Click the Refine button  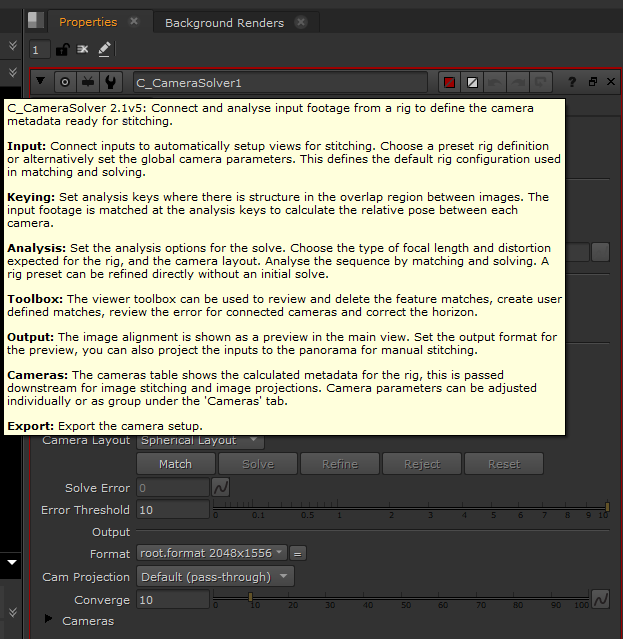[x=340, y=464]
